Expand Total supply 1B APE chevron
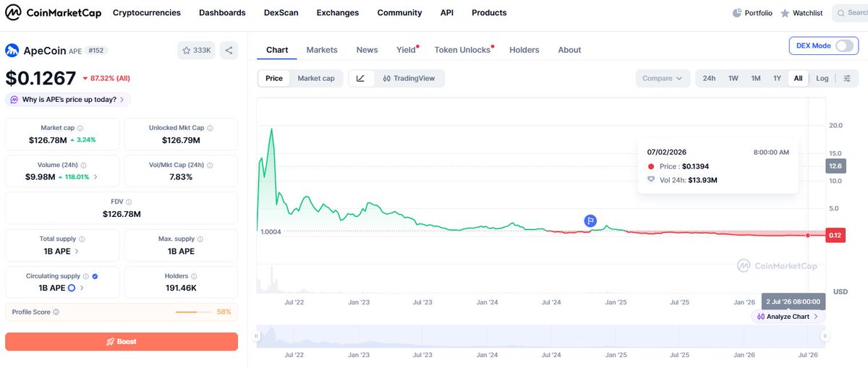 [x=77, y=251]
